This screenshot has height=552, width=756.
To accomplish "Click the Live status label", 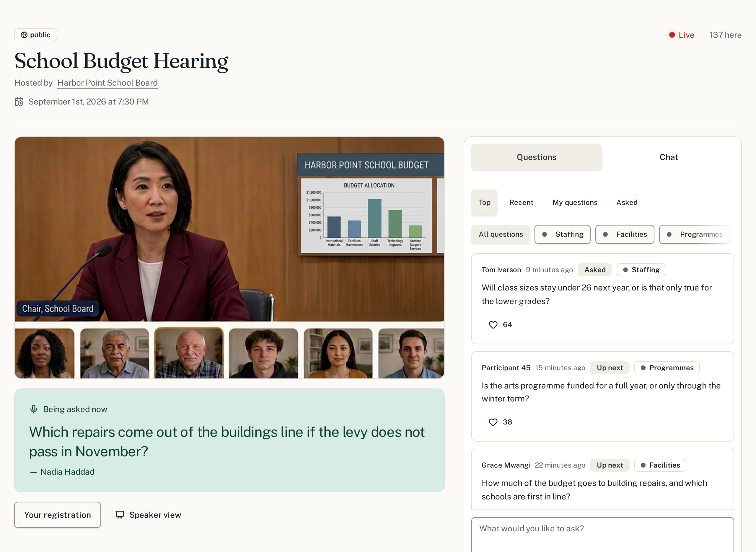I will (x=686, y=35).
